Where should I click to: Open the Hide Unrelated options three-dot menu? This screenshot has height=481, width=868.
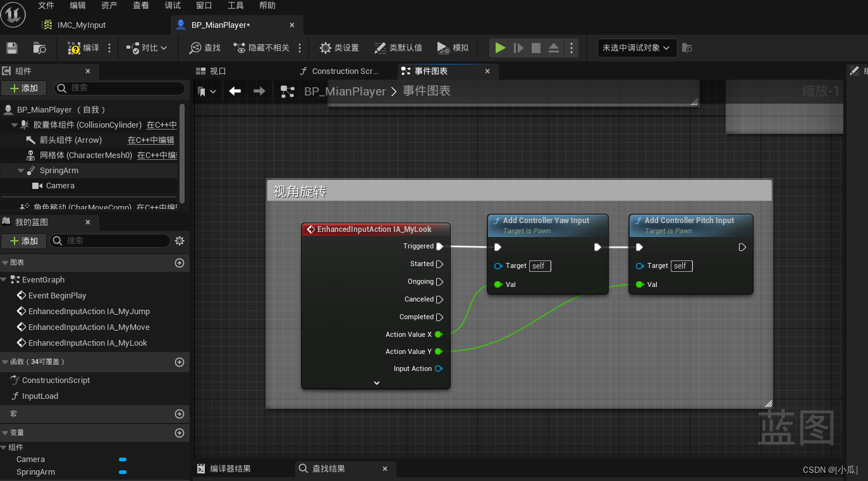click(300, 48)
